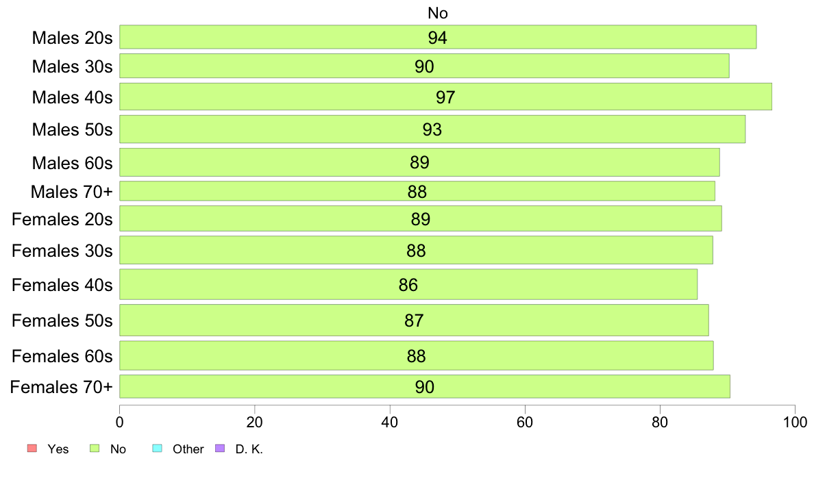Image resolution: width=814 pixels, height=504 pixels.
Task: Click the cyan Other legend swatch
Action: tap(158, 449)
